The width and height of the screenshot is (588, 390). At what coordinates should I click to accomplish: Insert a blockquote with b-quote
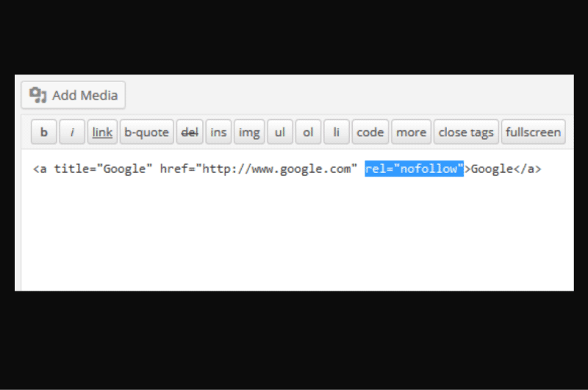pyautogui.click(x=146, y=132)
